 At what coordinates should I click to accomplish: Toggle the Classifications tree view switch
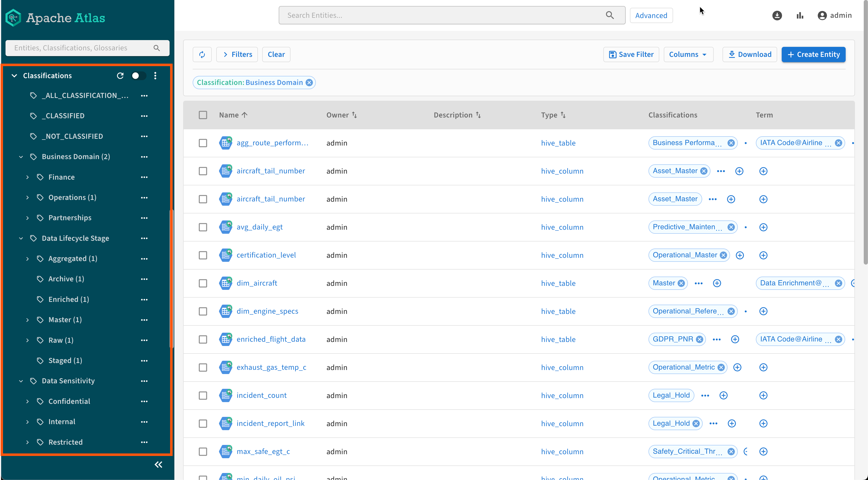tap(138, 76)
